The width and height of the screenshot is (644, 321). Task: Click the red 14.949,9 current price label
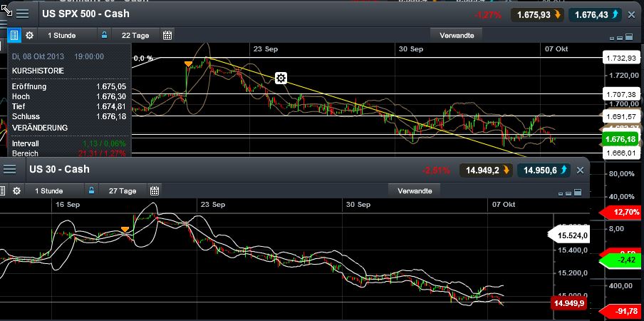click(x=568, y=304)
